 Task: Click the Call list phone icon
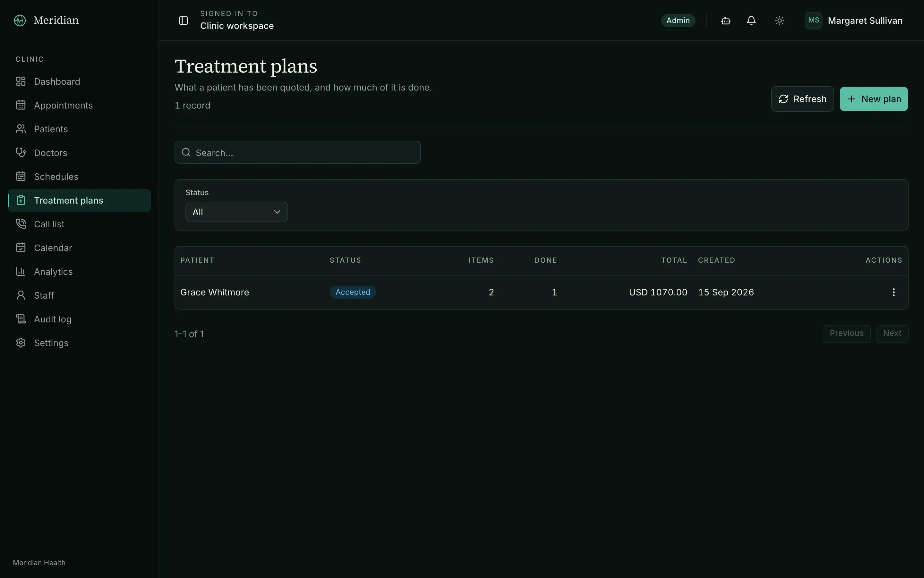[x=21, y=224]
